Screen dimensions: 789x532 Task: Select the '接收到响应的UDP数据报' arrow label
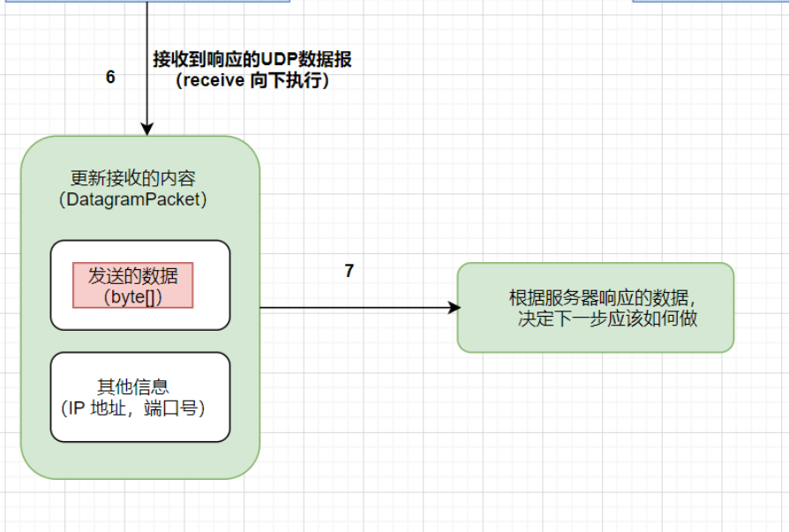pos(252,70)
